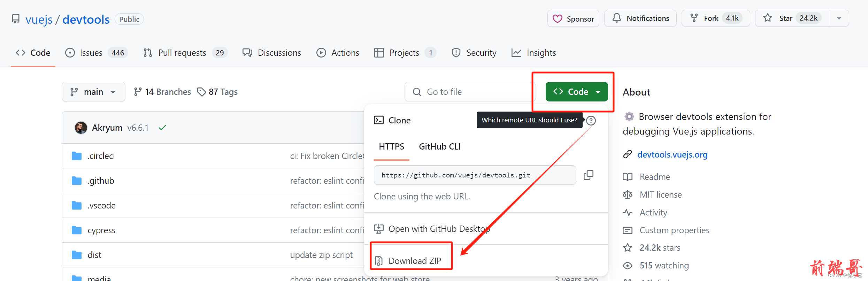The image size is (868, 281).
Task: Copy the clone URL to clipboard
Action: (589, 175)
